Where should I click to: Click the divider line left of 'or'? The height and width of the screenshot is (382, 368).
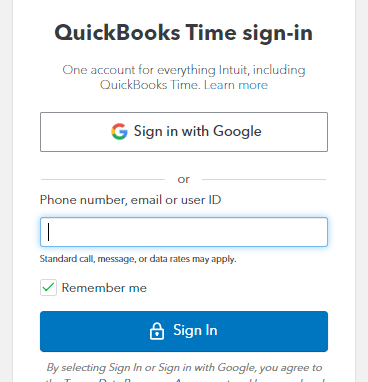[x=103, y=179]
